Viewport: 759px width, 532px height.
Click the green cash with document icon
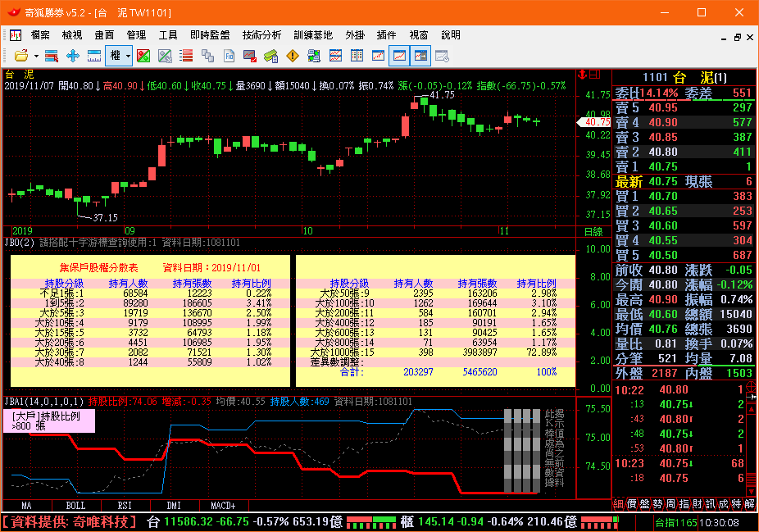point(271,56)
